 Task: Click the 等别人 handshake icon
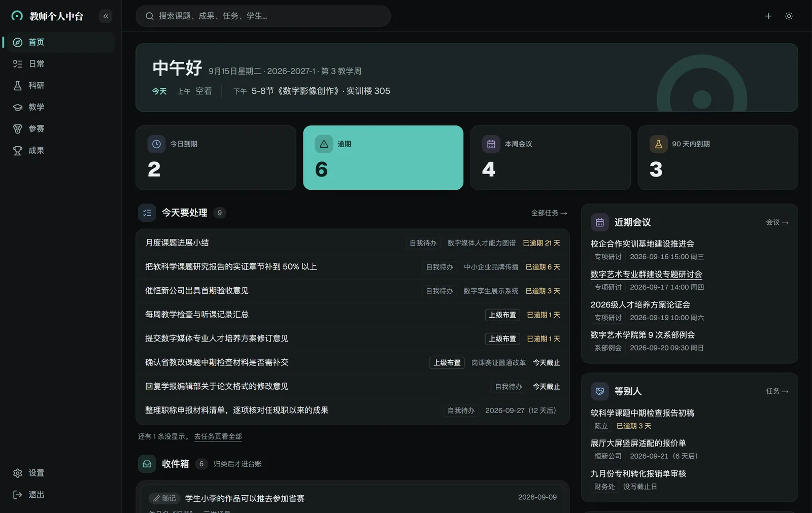pyautogui.click(x=600, y=391)
